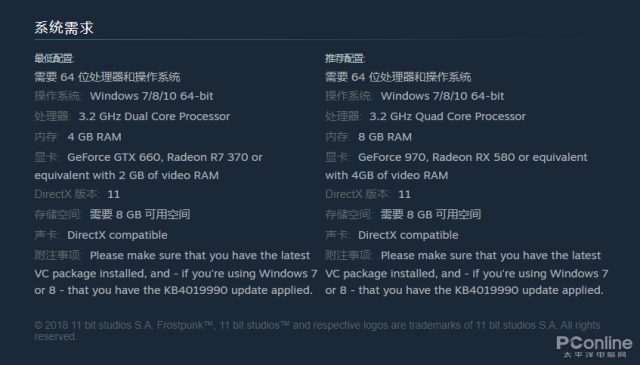
Task: Click the minimum 需要 8 GB 可用空间 storage line
Action: pyautogui.click(x=112, y=214)
